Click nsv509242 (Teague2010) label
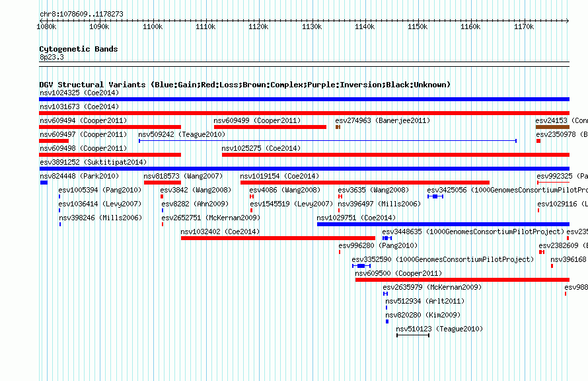Image resolution: width=588 pixels, height=381 pixels. (x=182, y=134)
